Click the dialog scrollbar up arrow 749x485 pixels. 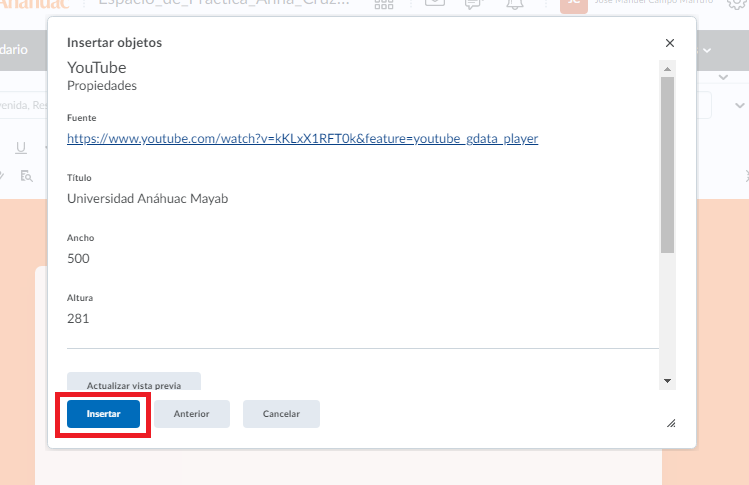(667, 69)
